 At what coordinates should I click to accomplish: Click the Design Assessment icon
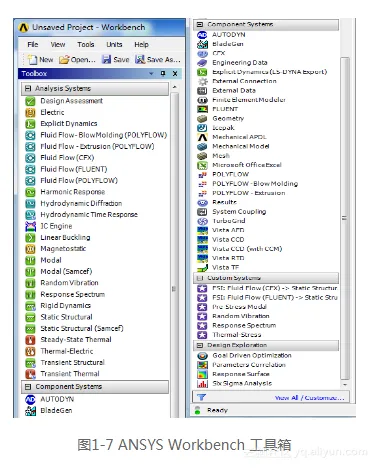(30, 101)
